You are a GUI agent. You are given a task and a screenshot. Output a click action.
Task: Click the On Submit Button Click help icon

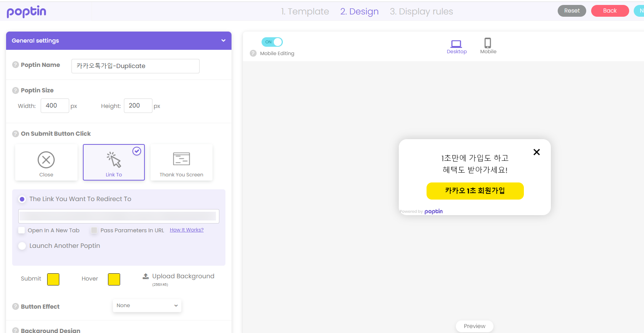tap(16, 134)
